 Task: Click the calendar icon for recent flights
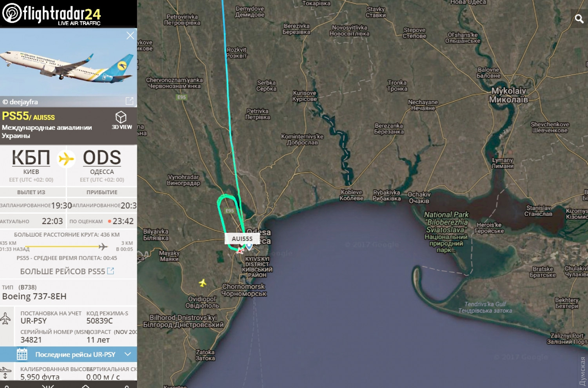pos(22,354)
